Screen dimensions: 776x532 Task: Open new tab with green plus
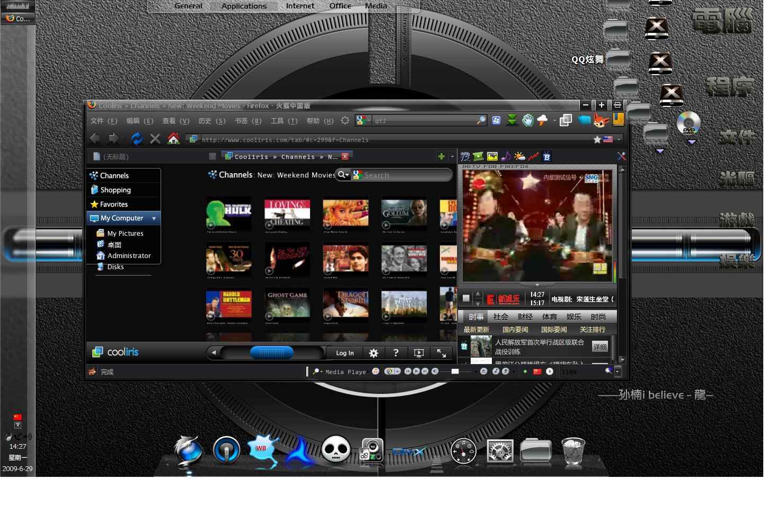coord(441,156)
